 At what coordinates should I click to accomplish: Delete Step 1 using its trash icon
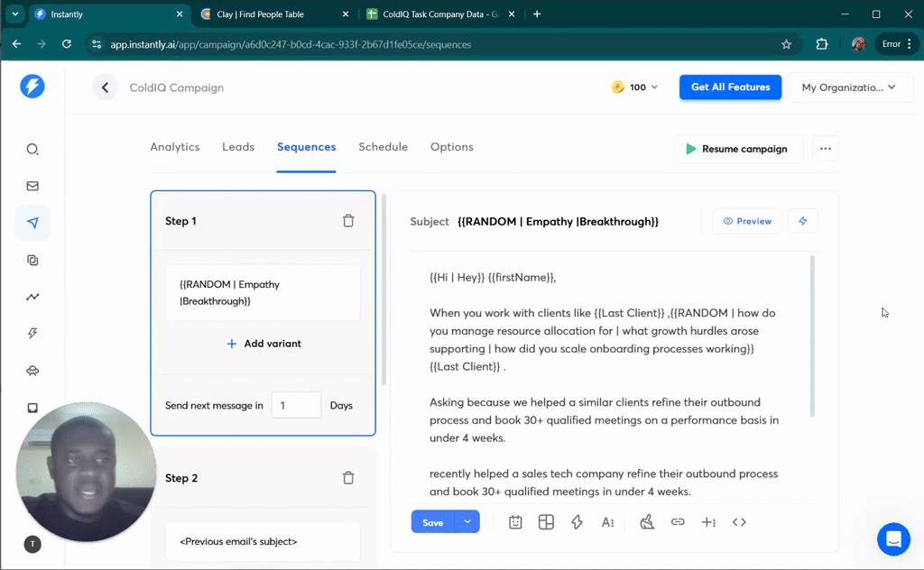click(348, 221)
